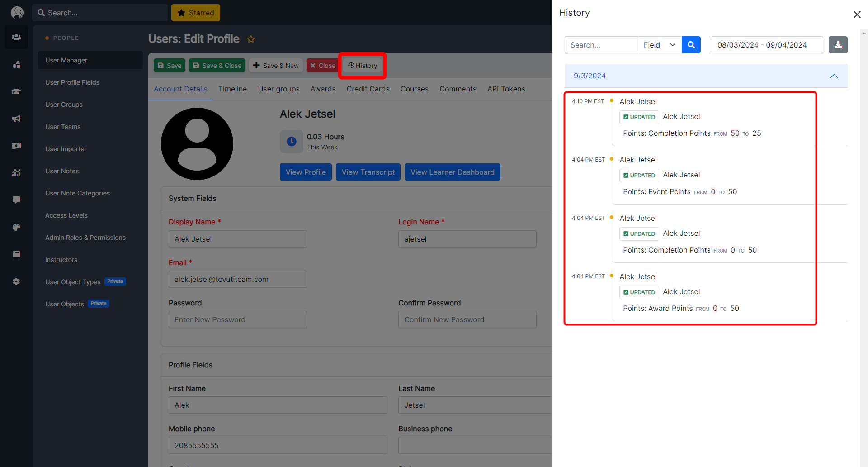The width and height of the screenshot is (868, 467).
Task: Switch to the Comments tab
Action: tap(458, 89)
